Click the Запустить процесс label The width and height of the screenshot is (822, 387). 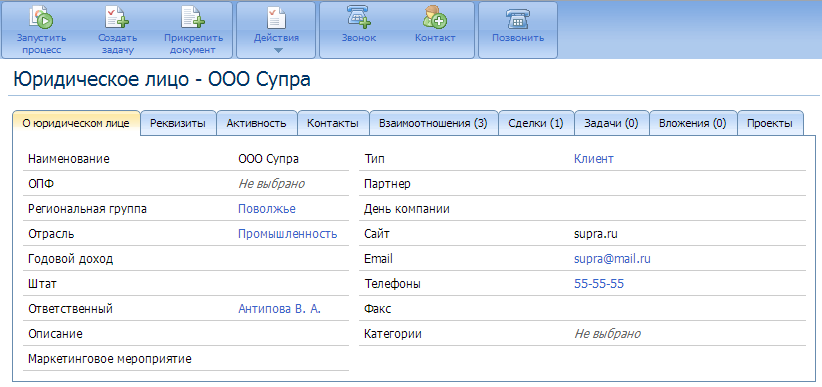(41, 44)
